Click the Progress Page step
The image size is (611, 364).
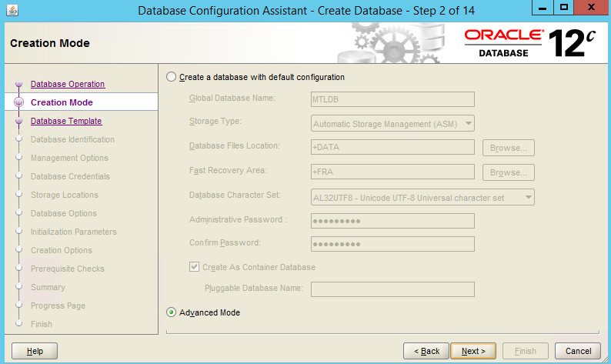point(58,306)
